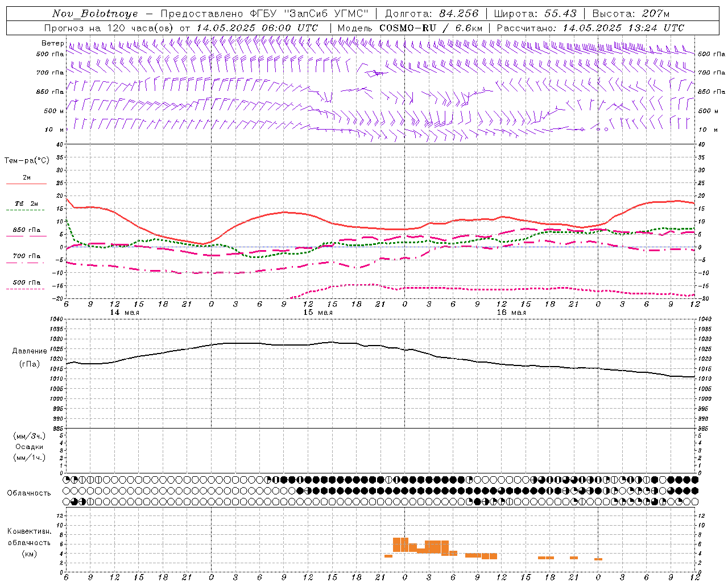The image size is (728, 582).
Task: Click the Широта: 55.43 value
Action: (535, 14)
